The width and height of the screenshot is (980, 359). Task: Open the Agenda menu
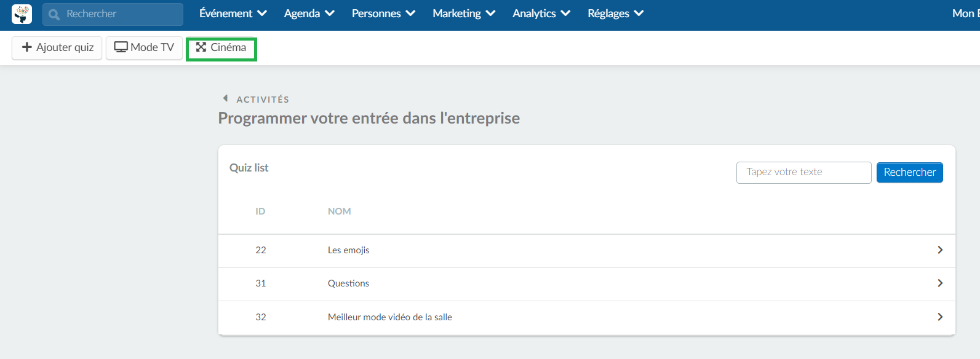309,14
